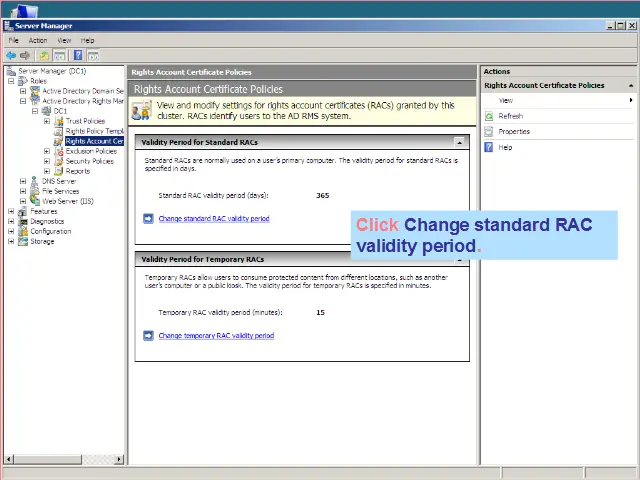
Task: Click the tree pane scrollbar left arrow
Action: click(x=9, y=459)
